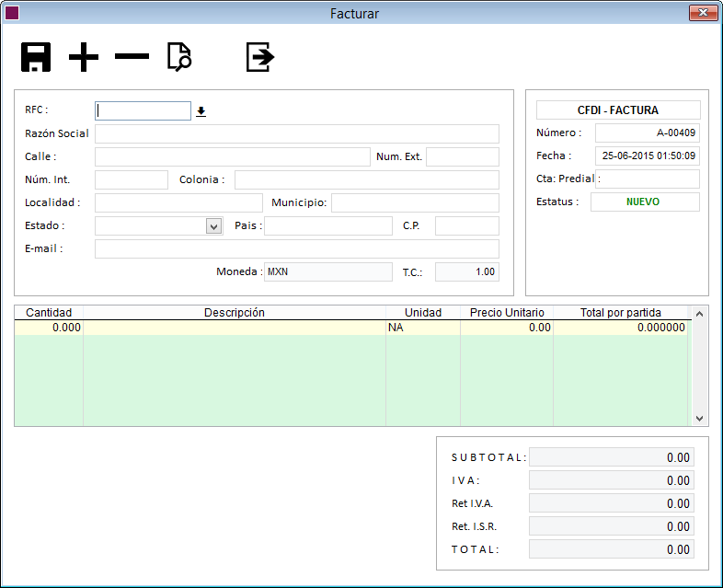723x588 pixels.
Task: Click the SUBTOTAL value field
Action: point(612,457)
